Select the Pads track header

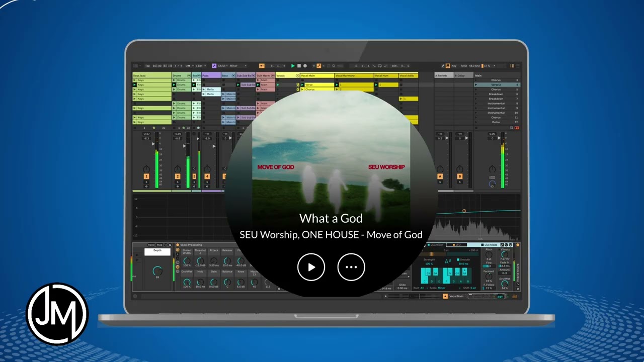211,75
